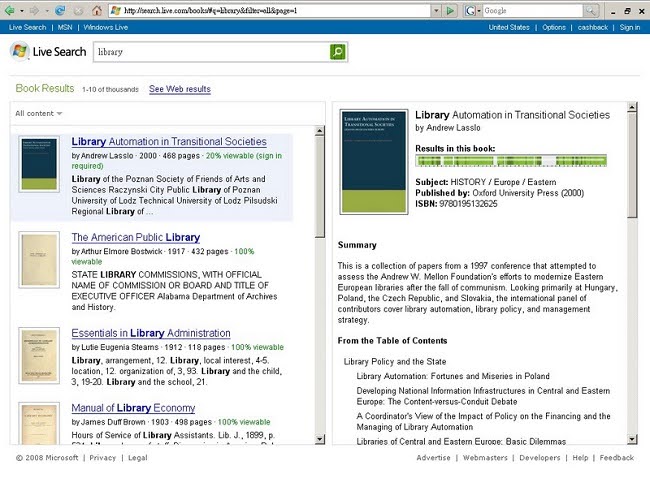Click the browser home icon
650x487 pixels.
coord(95,10)
